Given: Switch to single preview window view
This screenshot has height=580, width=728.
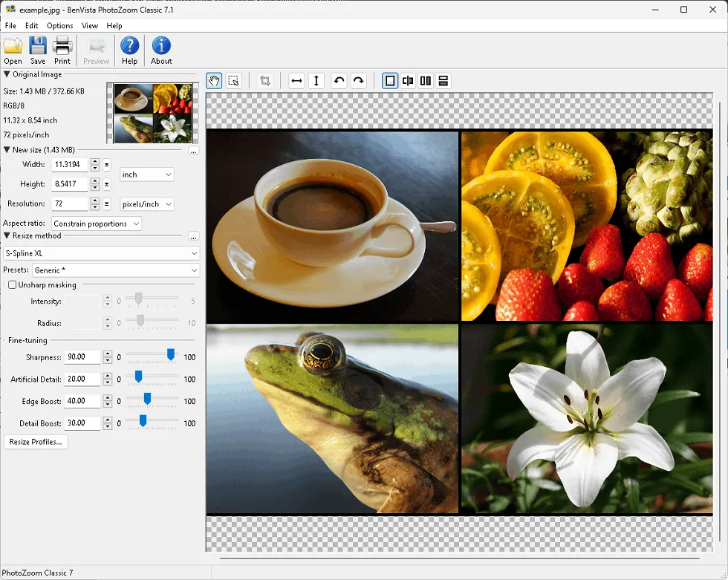Looking at the screenshot, I should point(390,81).
